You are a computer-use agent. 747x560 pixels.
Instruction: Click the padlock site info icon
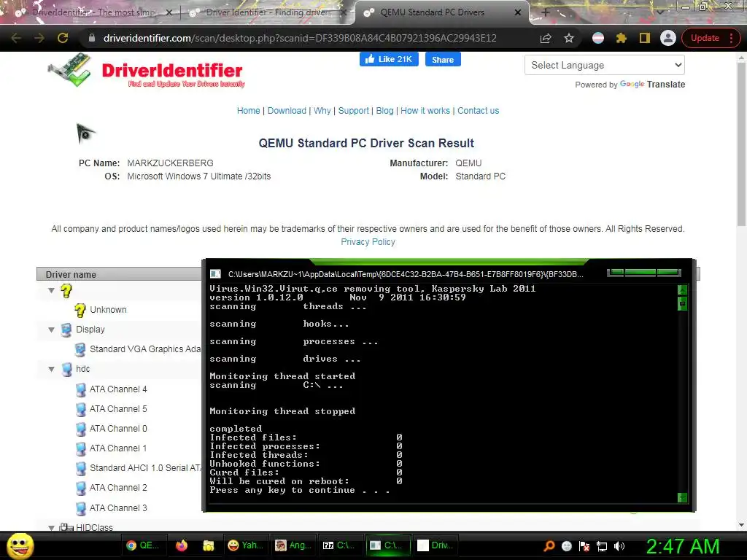tap(92, 38)
